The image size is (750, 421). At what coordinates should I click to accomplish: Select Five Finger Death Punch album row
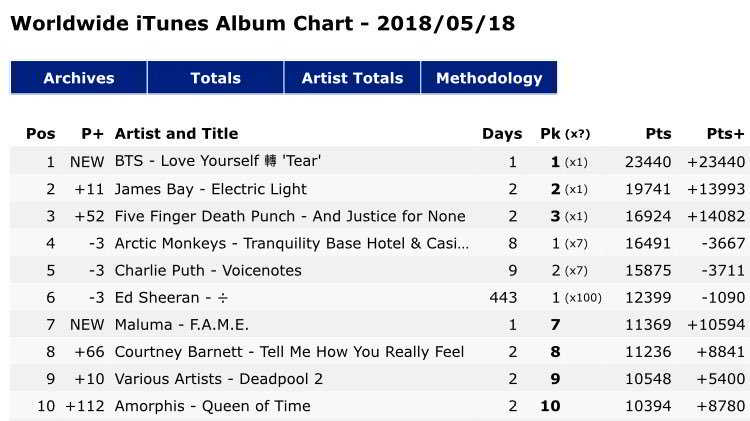[290, 216]
